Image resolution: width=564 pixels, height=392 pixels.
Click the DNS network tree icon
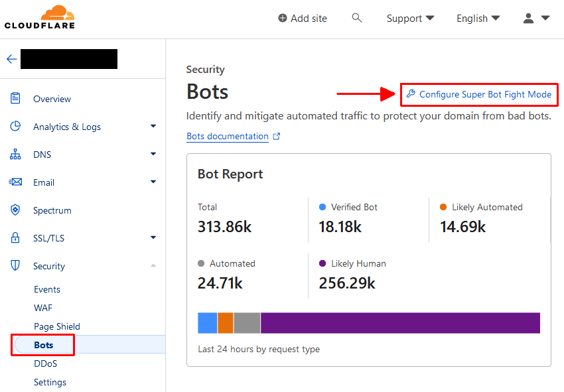(15, 155)
